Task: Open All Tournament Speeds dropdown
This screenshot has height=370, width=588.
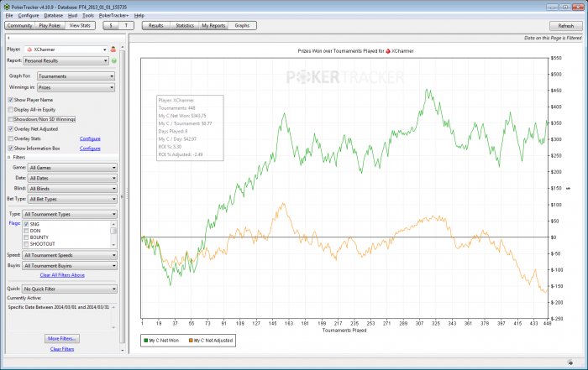Action: pyautogui.click(x=70, y=255)
